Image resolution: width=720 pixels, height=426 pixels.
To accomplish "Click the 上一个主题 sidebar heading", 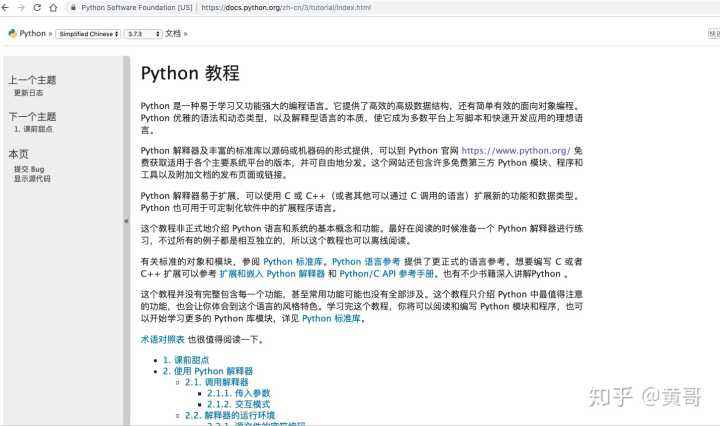I will [x=32, y=80].
